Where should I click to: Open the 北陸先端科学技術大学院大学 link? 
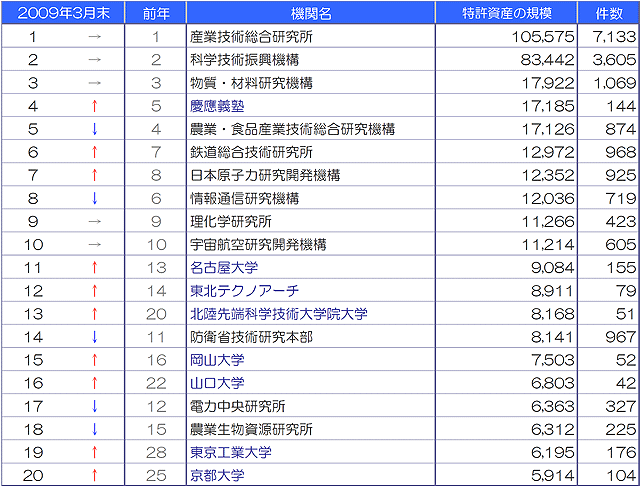[x=279, y=314]
